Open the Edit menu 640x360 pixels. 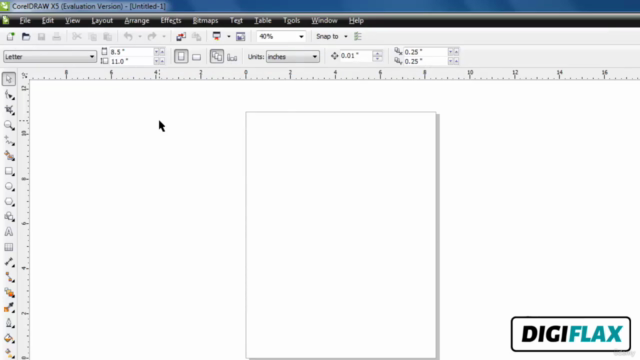tap(48, 20)
